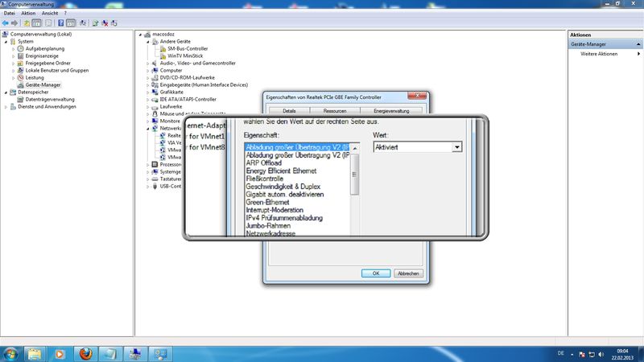This screenshot has height=362, width=644.
Task: Collapse the System node in console tree
Action: (6, 42)
